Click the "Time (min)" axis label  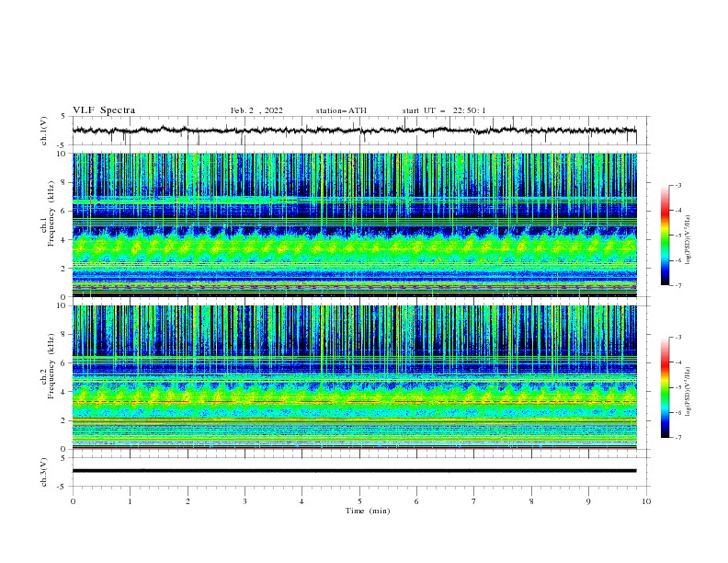point(368,511)
